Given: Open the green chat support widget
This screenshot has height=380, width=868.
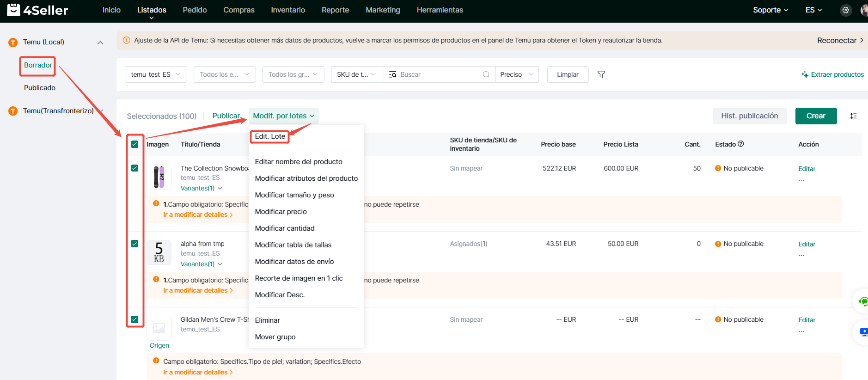Looking at the screenshot, I should pyautogui.click(x=862, y=301).
